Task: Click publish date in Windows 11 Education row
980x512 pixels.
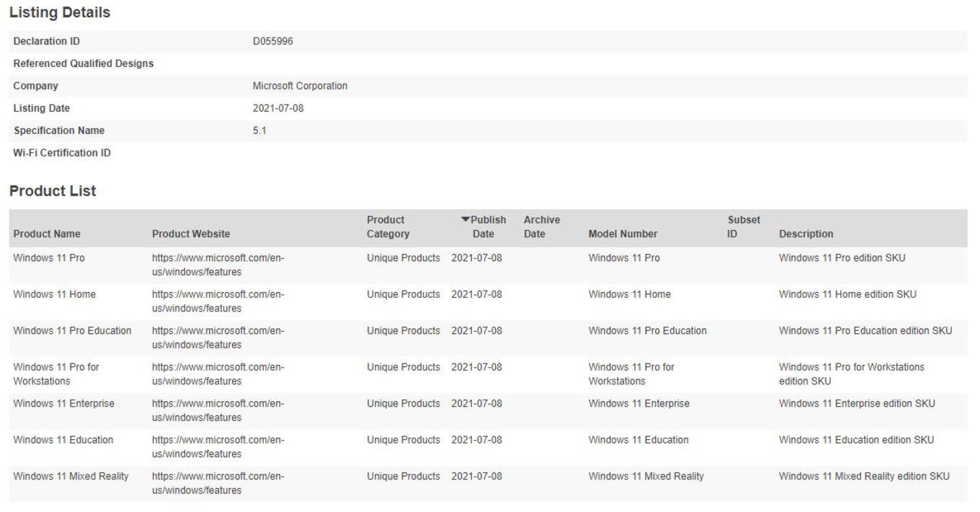Action: (x=476, y=440)
